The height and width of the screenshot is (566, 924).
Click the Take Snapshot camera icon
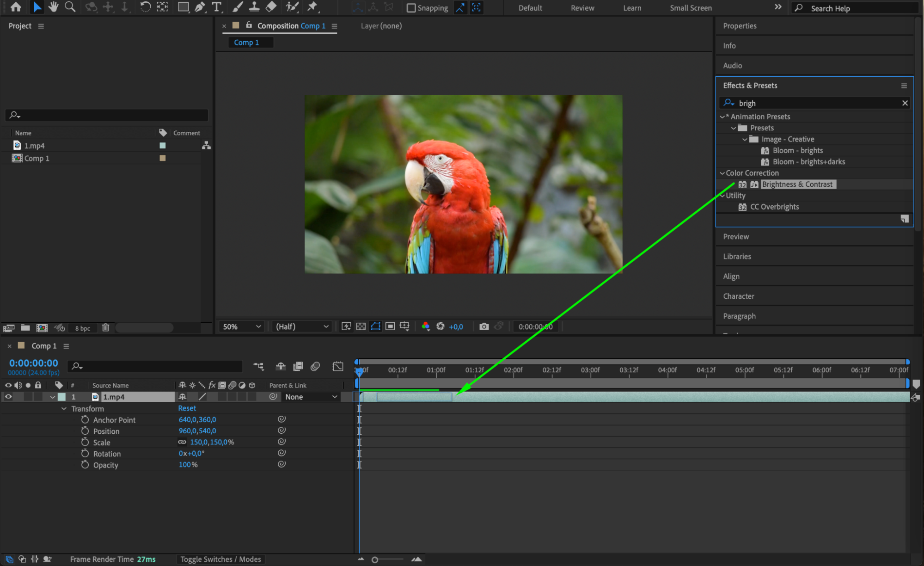click(483, 326)
